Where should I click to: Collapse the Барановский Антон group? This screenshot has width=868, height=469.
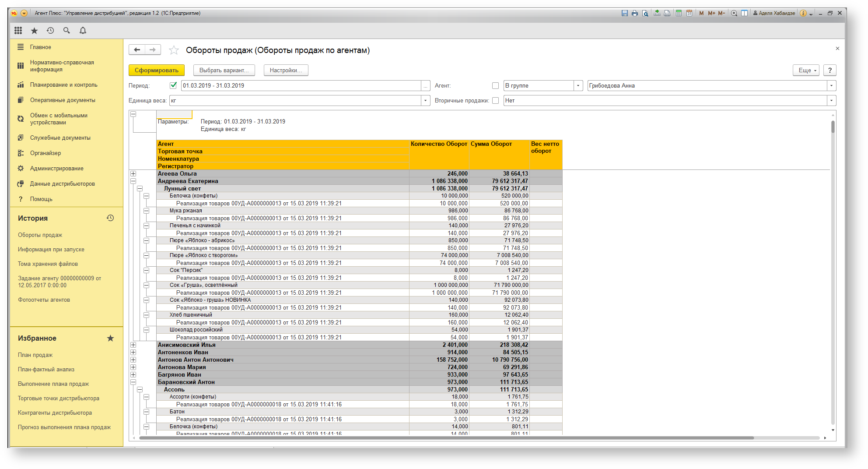(133, 382)
